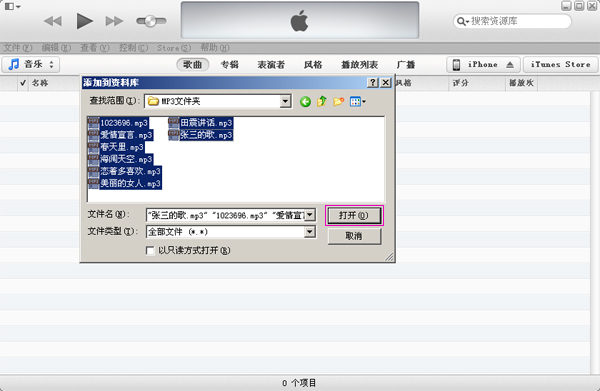Image resolution: width=600 pixels, height=391 pixels.
Task: Select file 恋着多喜欢.mp3
Action: click(130, 172)
